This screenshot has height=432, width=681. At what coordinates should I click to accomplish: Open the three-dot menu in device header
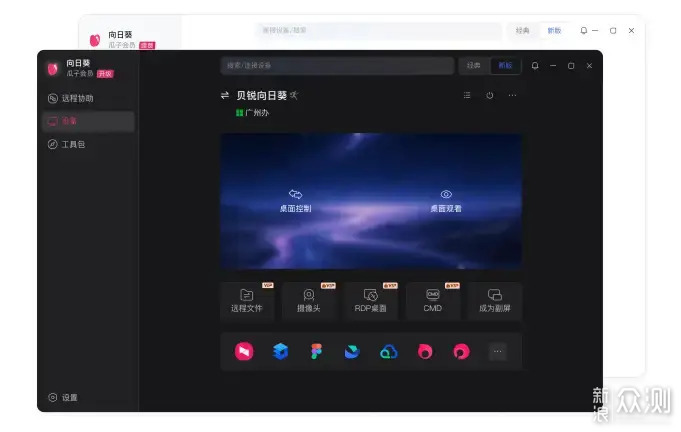(512, 95)
